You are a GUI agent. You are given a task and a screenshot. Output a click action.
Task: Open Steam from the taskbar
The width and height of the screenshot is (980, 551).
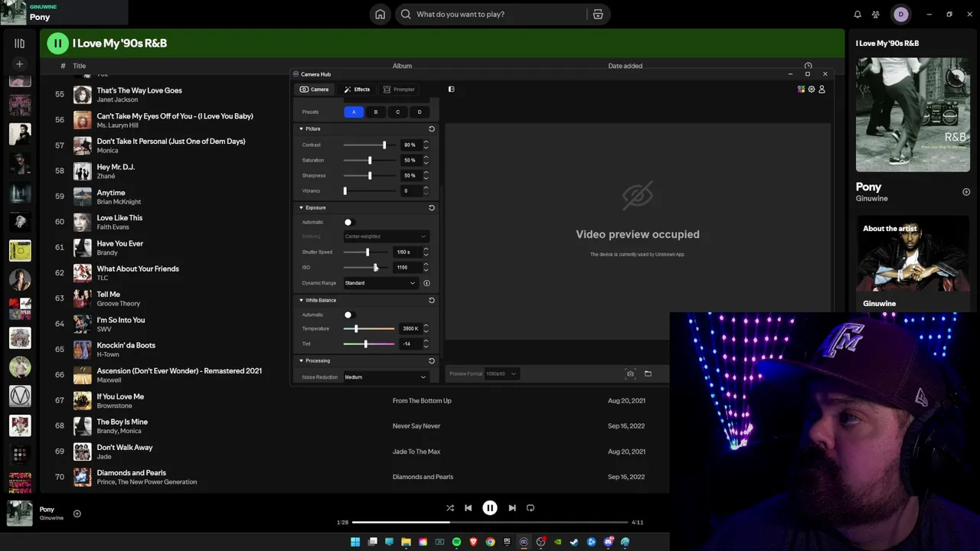(x=574, y=542)
